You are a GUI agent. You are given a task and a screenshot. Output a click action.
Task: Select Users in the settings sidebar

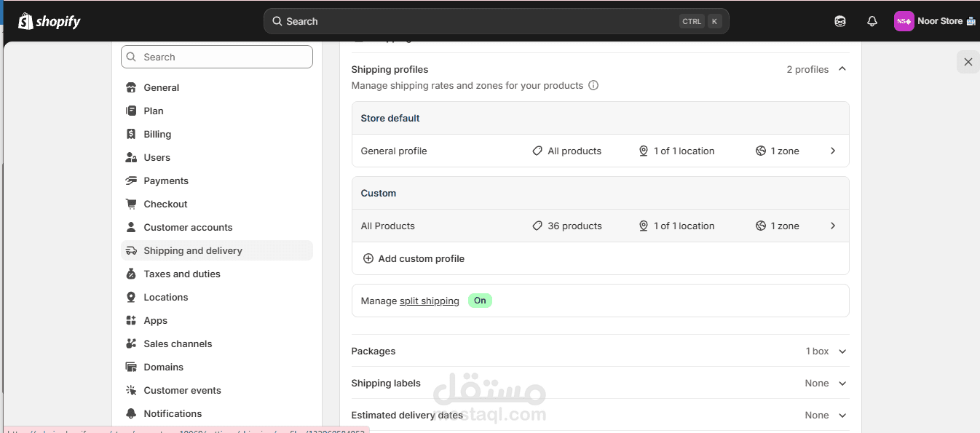(217, 157)
